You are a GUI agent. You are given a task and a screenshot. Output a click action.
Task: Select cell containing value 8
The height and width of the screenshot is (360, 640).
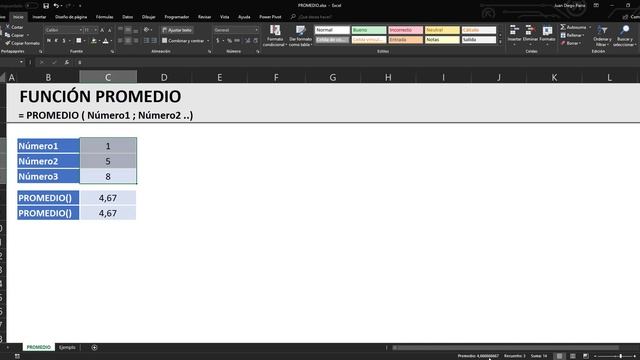point(108,176)
